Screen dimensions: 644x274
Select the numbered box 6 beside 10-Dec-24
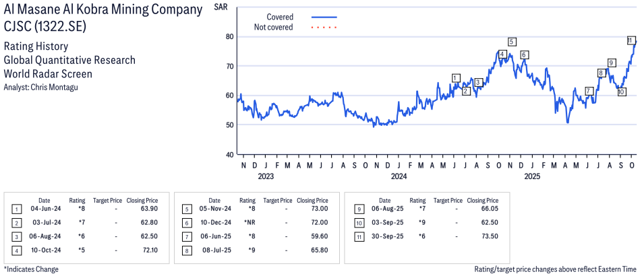pyautogui.click(x=187, y=223)
